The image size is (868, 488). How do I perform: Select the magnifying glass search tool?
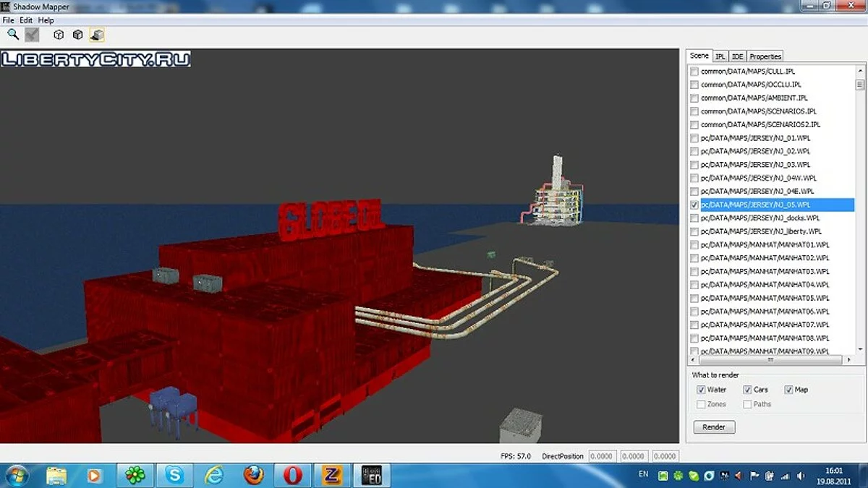point(12,34)
